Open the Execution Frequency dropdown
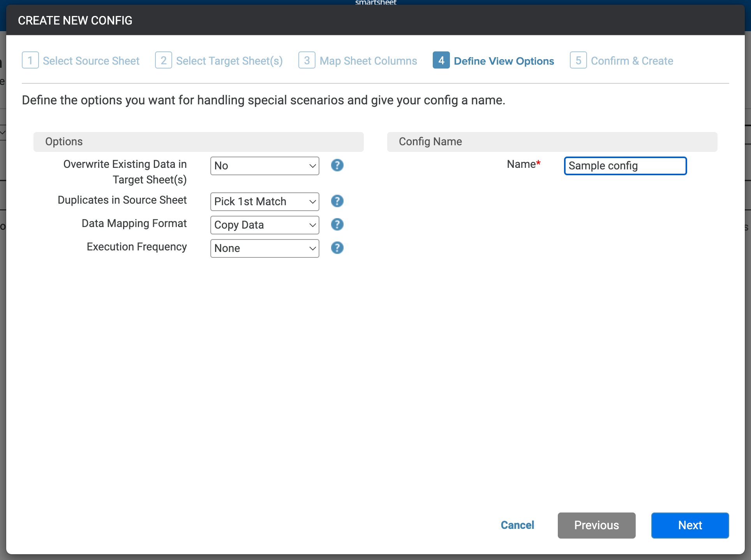The image size is (751, 560). 264,248
